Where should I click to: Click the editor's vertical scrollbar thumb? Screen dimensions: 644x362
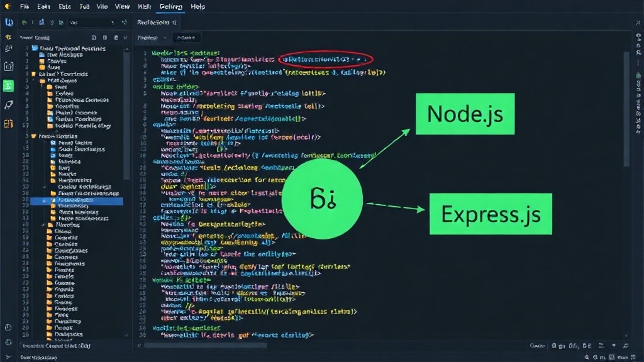point(626,109)
